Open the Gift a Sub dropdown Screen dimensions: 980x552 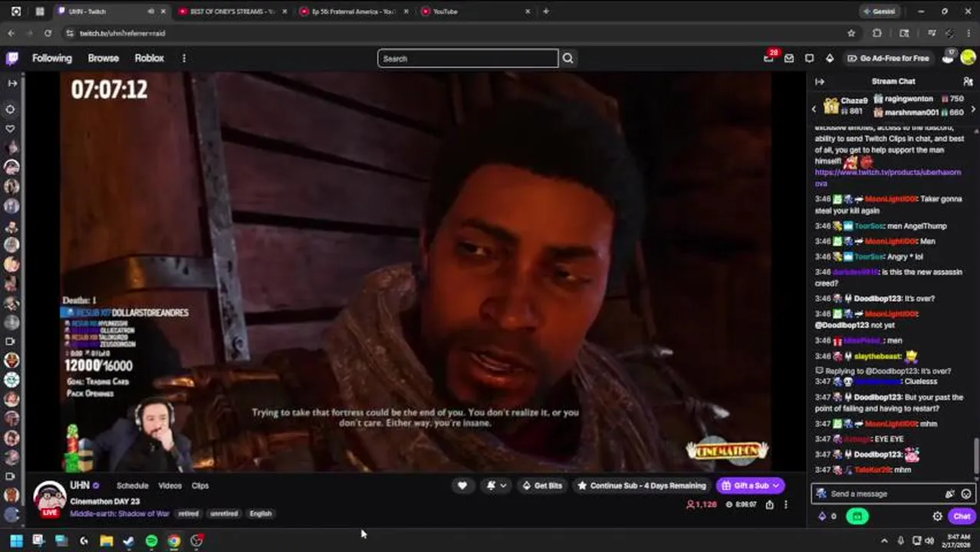pyautogui.click(x=751, y=485)
